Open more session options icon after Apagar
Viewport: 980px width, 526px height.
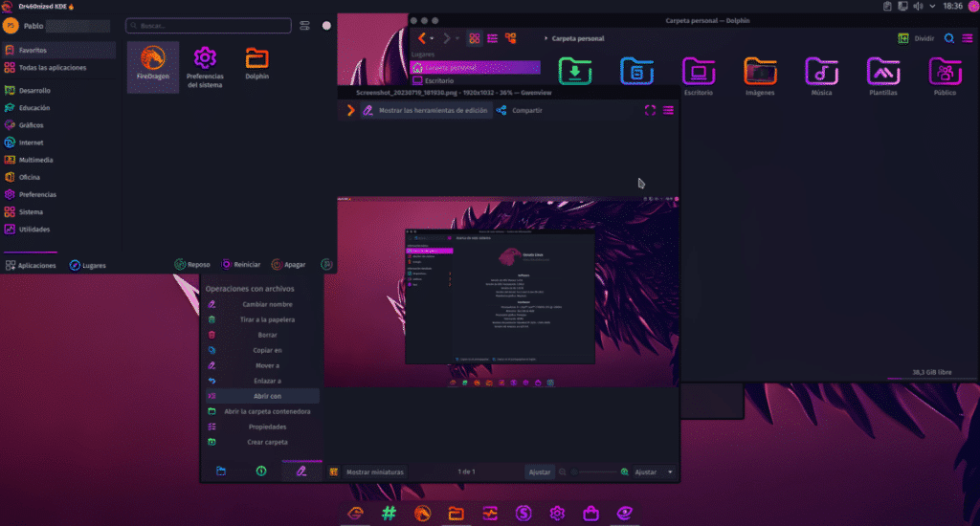click(x=326, y=265)
